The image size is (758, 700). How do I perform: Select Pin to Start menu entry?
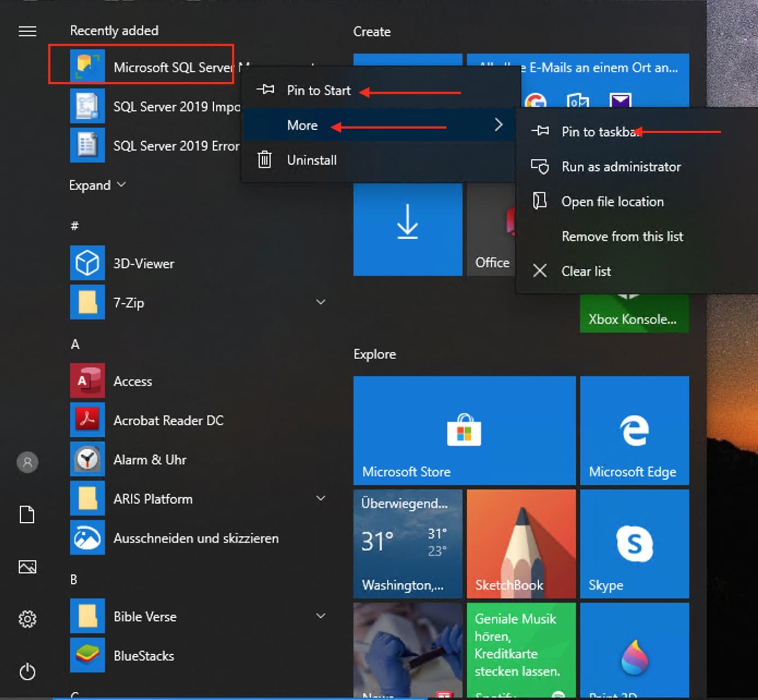pyautogui.click(x=318, y=90)
